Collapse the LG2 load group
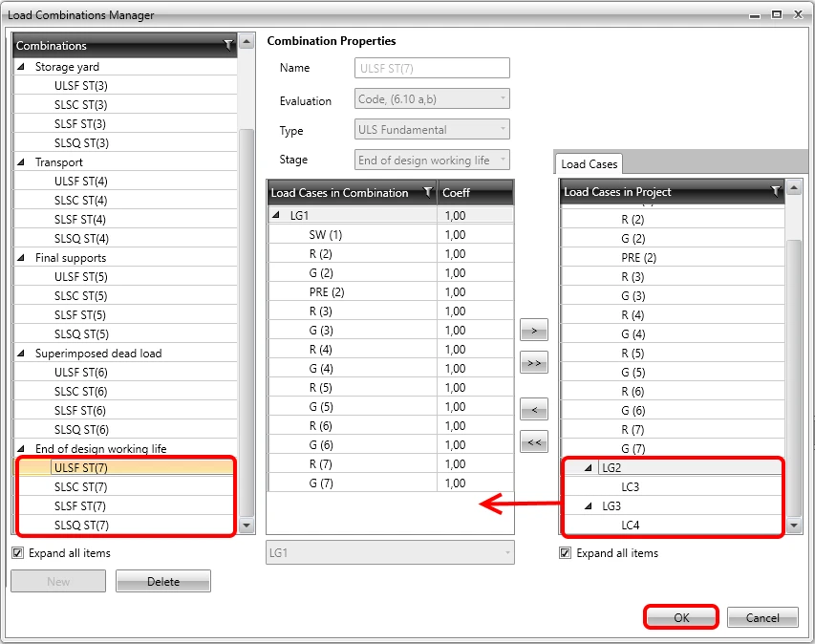815x644 pixels. click(x=589, y=468)
